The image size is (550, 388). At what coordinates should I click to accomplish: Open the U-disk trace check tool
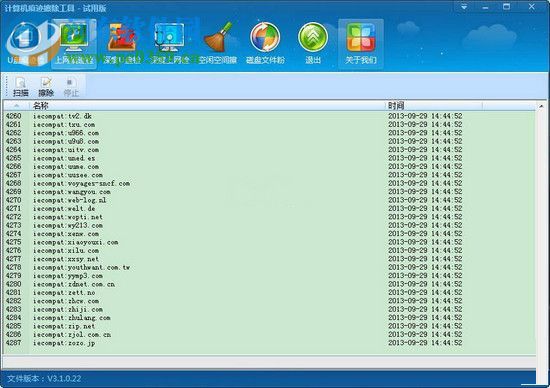(25, 44)
